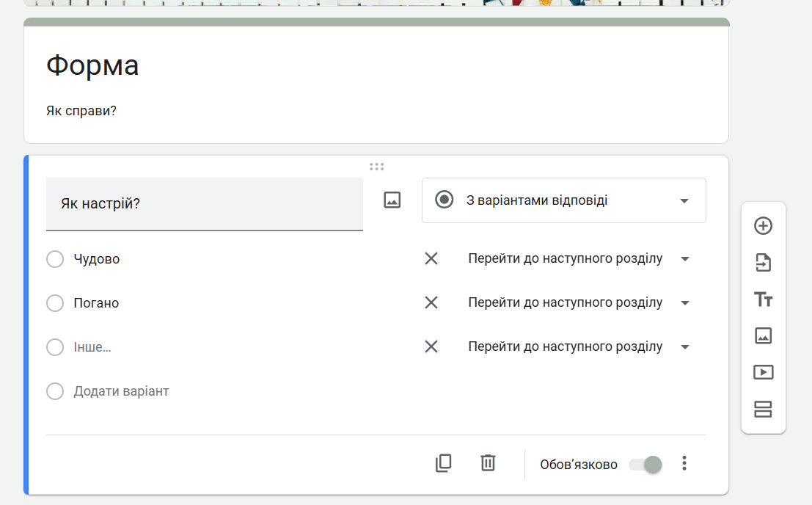
Task: Delete the question with the trash icon
Action: pyautogui.click(x=488, y=463)
